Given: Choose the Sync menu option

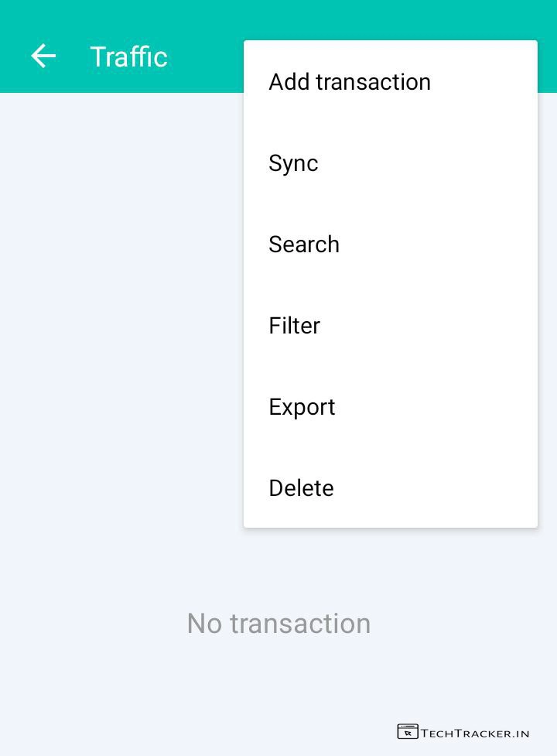Looking at the screenshot, I should point(293,163).
